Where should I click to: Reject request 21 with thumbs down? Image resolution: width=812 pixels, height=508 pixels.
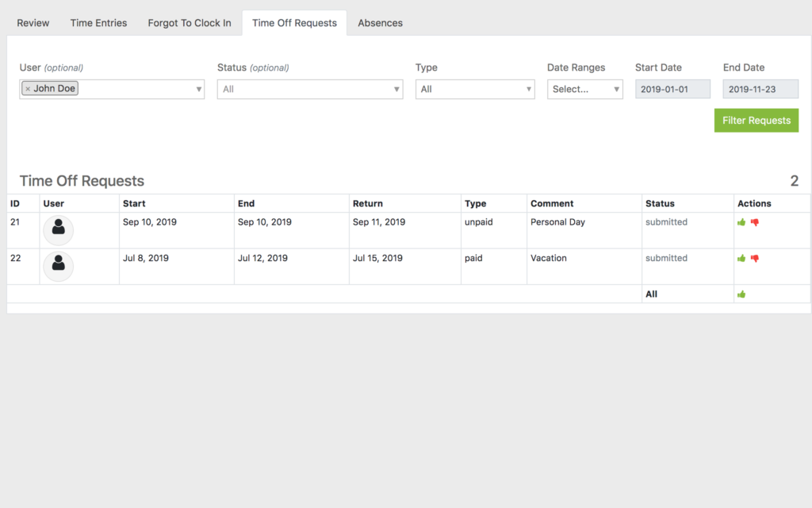(x=755, y=222)
